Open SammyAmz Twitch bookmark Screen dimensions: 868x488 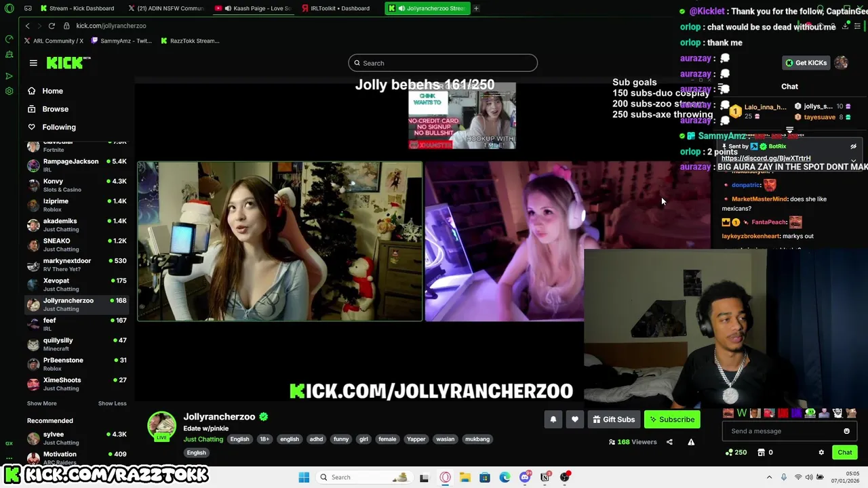point(121,41)
